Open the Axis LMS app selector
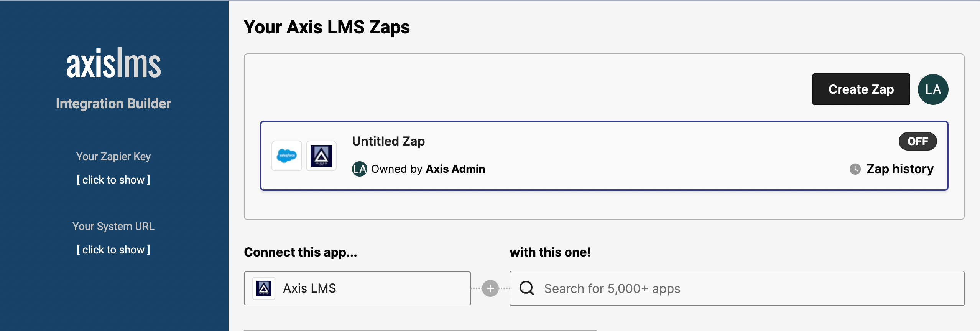This screenshot has width=980, height=331. [357, 288]
